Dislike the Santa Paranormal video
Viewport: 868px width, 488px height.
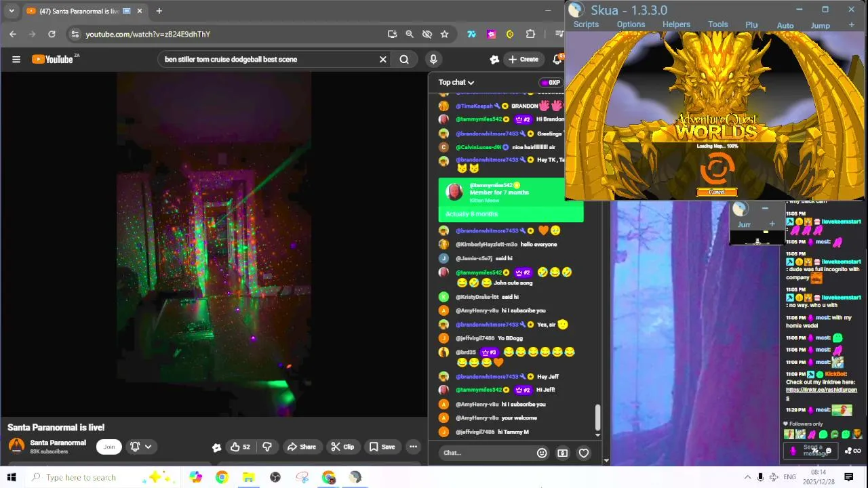[x=267, y=447]
